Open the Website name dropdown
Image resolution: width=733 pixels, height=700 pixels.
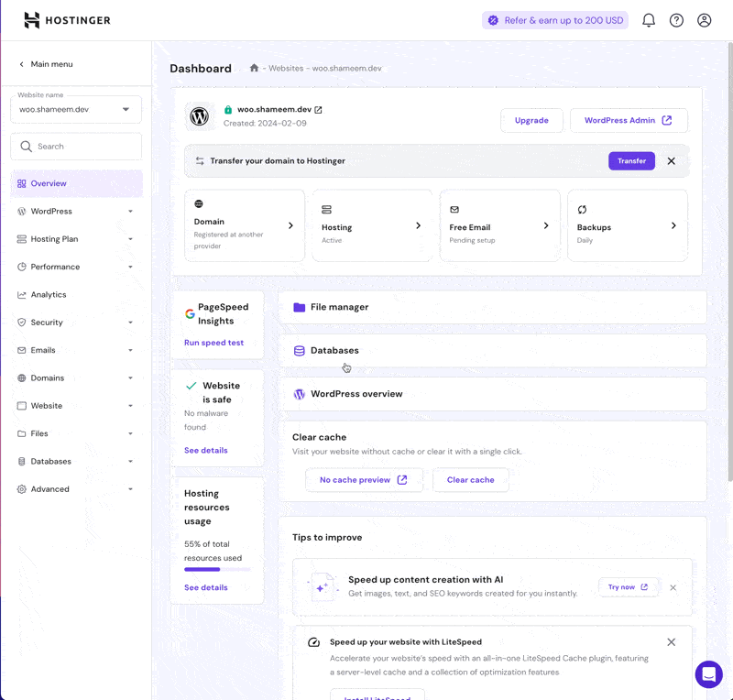76,109
